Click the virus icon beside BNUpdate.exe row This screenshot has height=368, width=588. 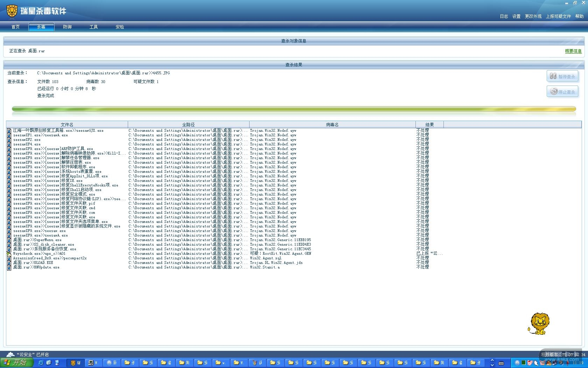[9, 267]
